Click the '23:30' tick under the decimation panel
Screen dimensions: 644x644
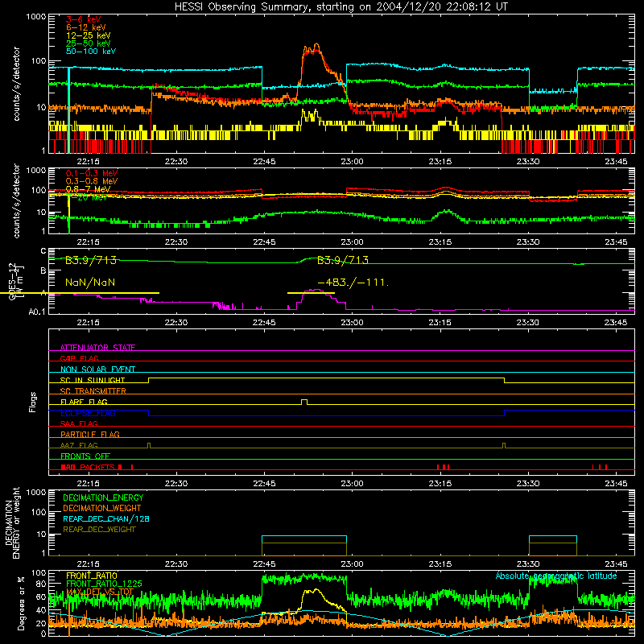tap(528, 564)
